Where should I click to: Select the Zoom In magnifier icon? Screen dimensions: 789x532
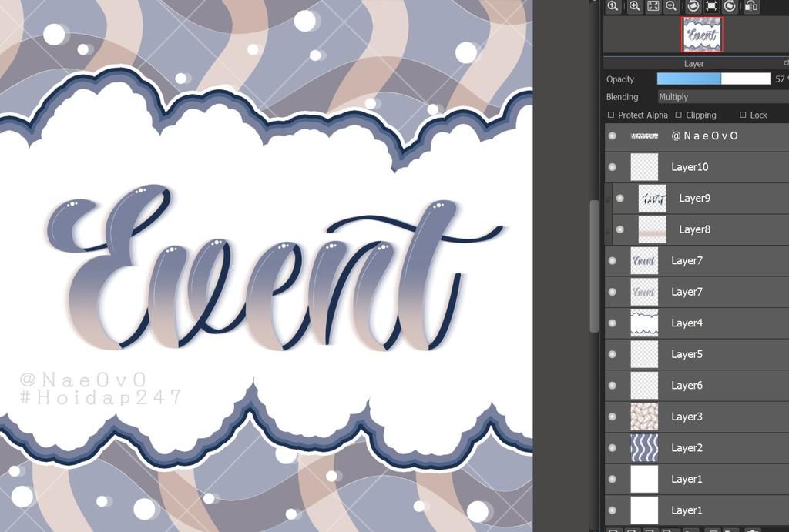click(633, 6)
